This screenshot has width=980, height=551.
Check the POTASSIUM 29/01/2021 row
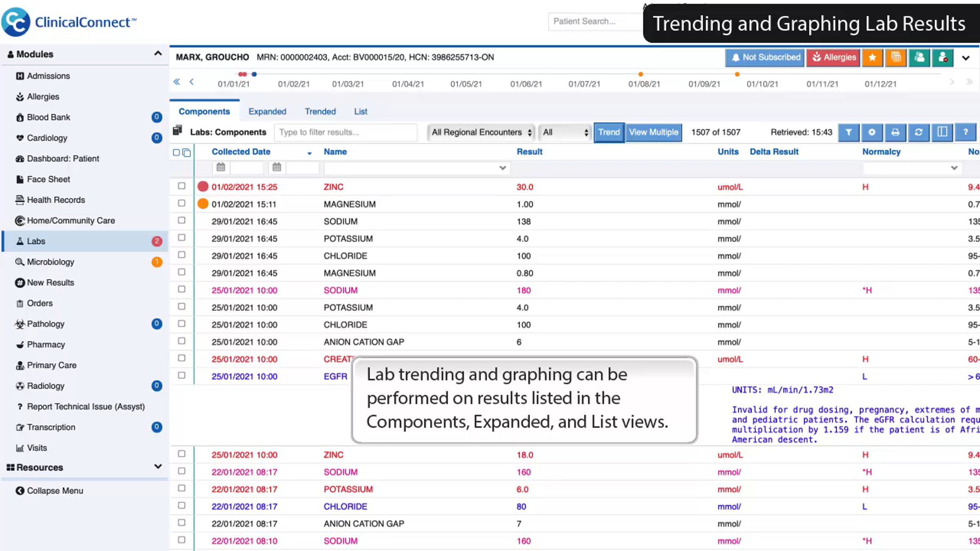182,238
